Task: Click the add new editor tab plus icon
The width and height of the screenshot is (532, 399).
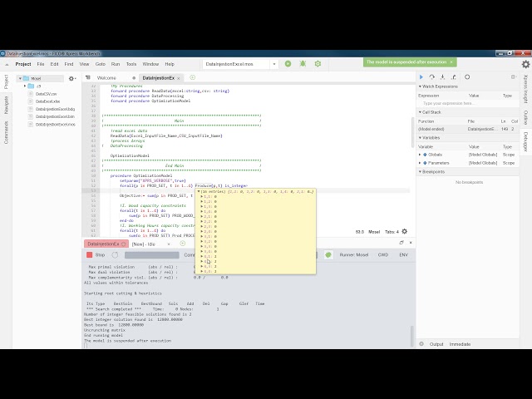Action: coord(192,77)
